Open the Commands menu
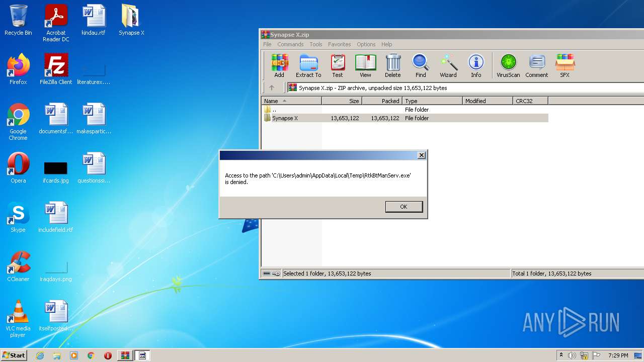This screenshot has height=362, width=644. coord(290,44)
